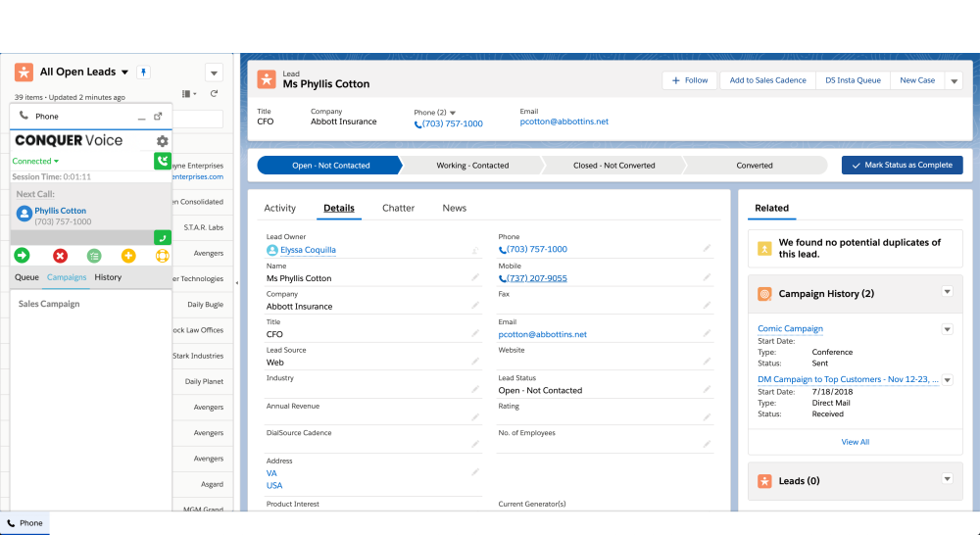Call the mobile number (737) 207-9055
980x535 pixels.
click(537, 278)
